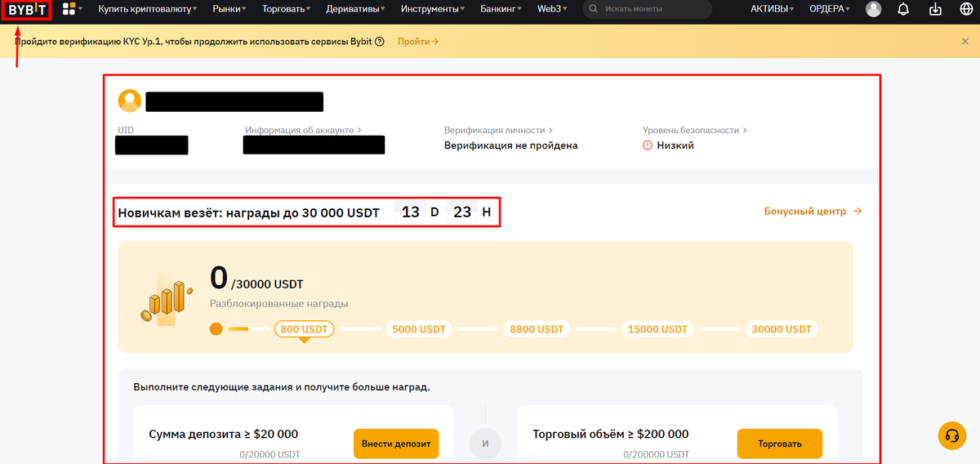Open the apps grid menu icon
Screen dimensions: 980x464
pyautogui.click(x=69, y=9)
